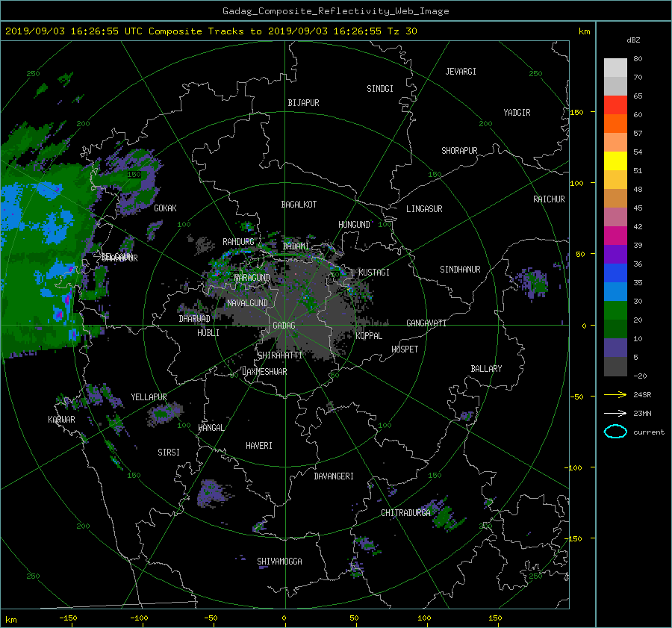This screenshot has width=672, height=628.
Task: Click the HOSPET city label
Action: pyautogui.click(x=405, y=349)
